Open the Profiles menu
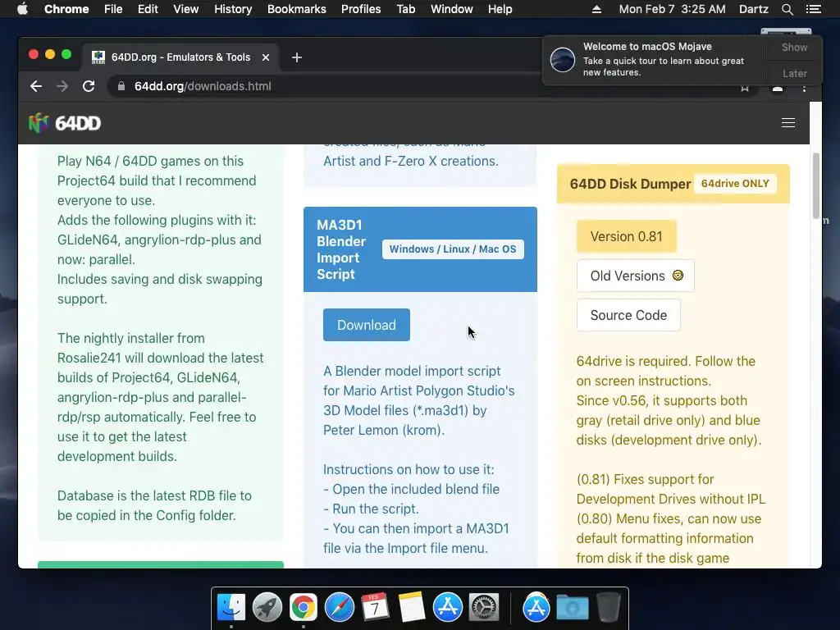Screen dimensions: 840x630 pyautogui.click(x=361, y=9)
